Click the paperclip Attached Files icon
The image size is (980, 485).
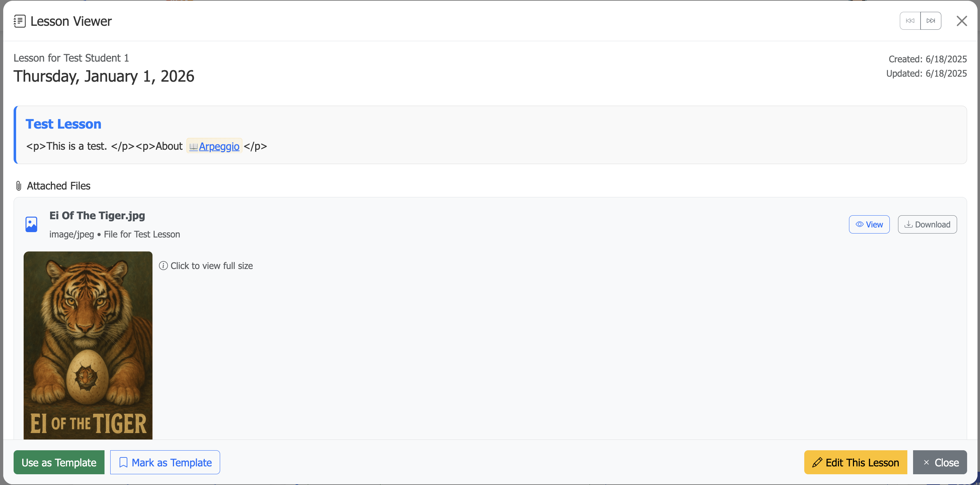point(18,186)
